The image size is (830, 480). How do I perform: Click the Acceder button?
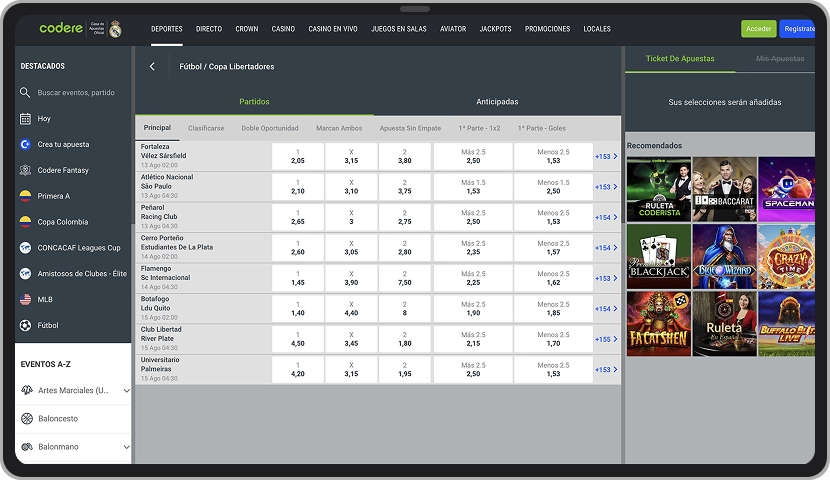point(759,29)
